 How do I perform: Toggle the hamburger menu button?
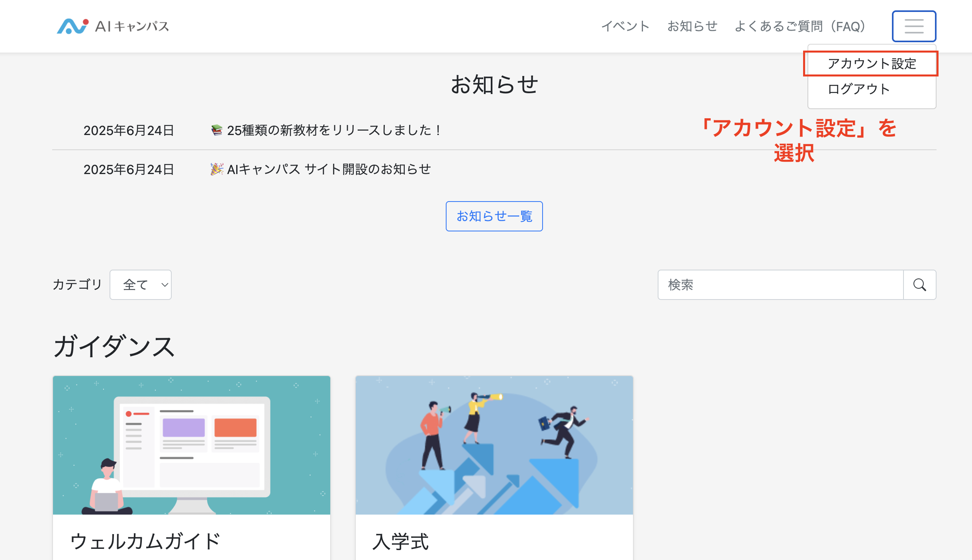(913, 26)
